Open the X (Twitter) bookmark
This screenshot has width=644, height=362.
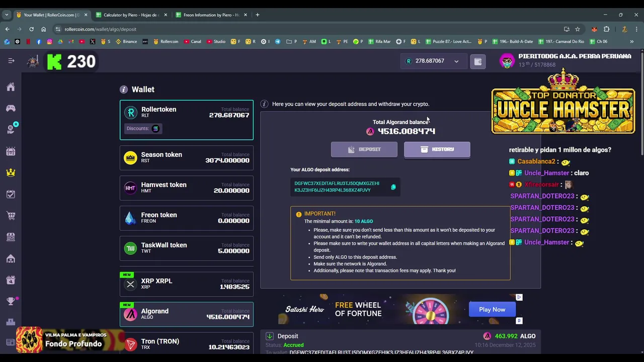click(93, 41)
